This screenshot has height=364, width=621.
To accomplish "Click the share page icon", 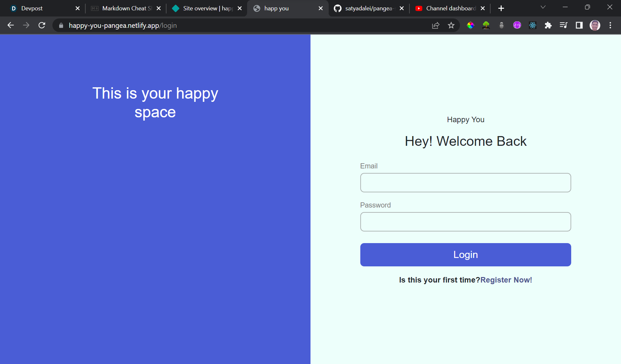I will 436,25.
